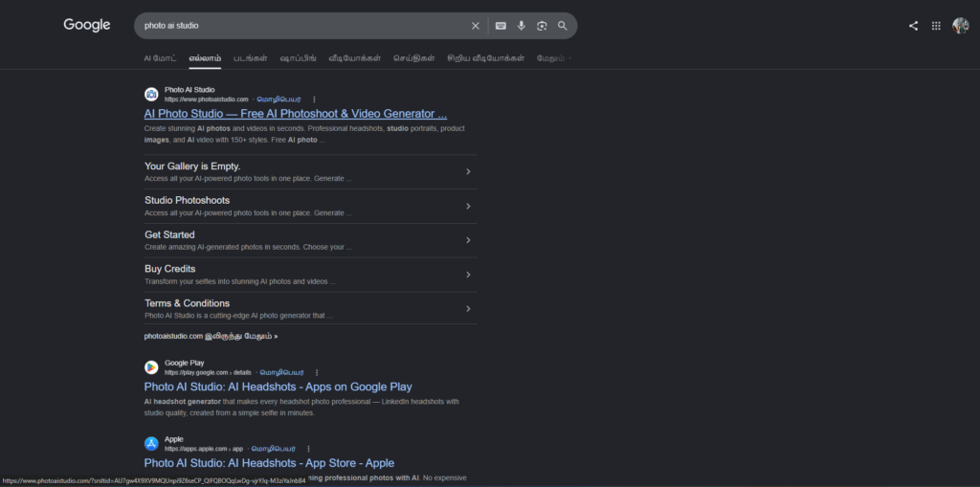Open 'Photo AI Studio: AI Headshots - App Store - Apple'
The height and width of the screenshot is (487, 980).
pyautogui.click(x=269, y=463)
